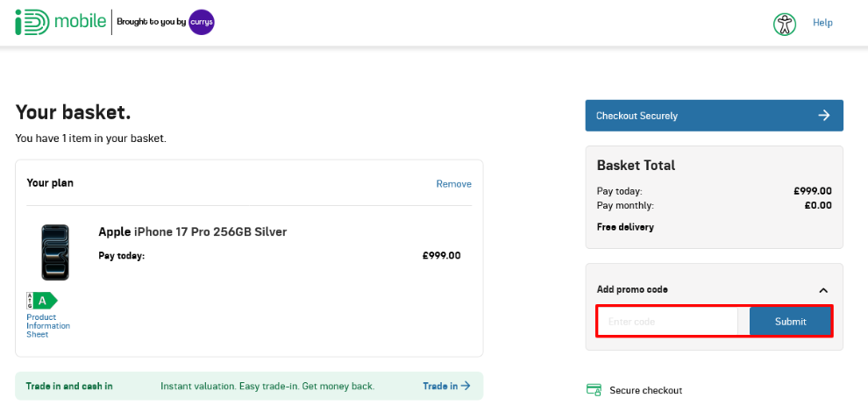Open the Product Information Sheet link
868x405 pixels.
48,326
